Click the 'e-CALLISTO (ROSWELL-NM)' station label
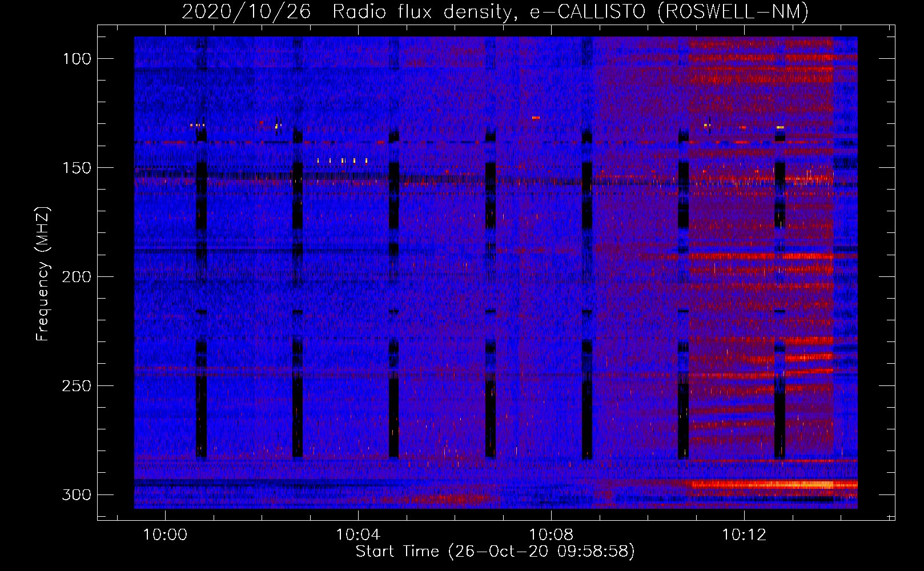 click(x=669, y=11)
